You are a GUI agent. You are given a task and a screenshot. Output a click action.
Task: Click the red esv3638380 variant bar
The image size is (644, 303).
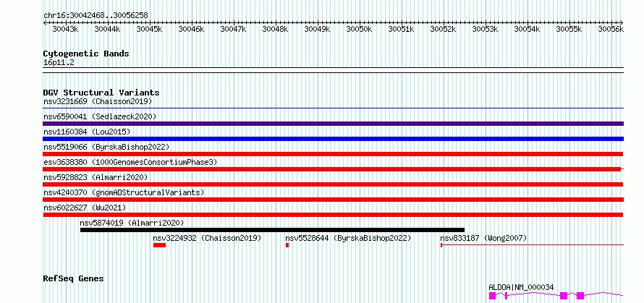(332, 169)
